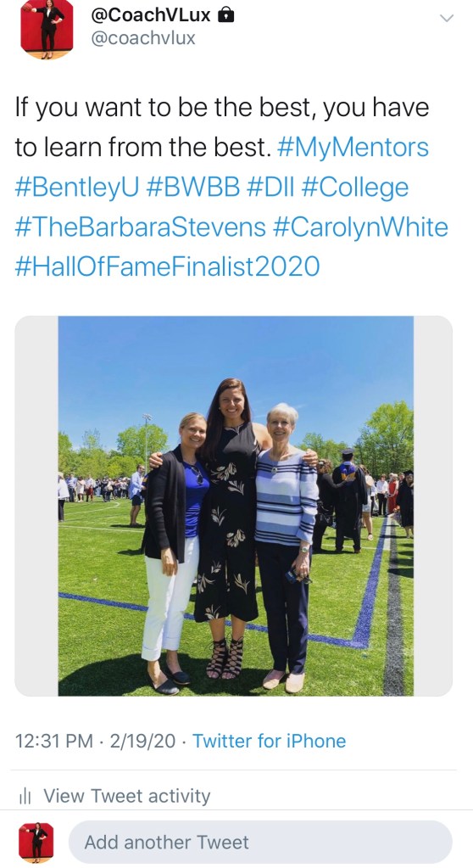Open the #BentleyU hashtag

point(77,188)
